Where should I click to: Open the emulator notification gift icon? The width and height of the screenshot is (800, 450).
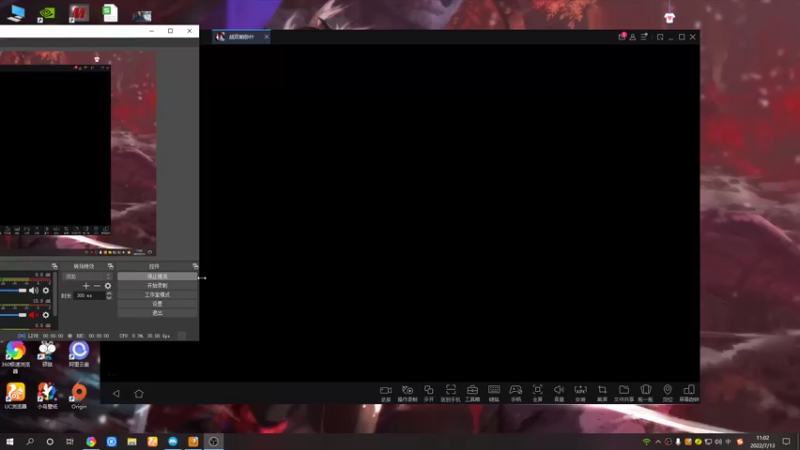click(x=621, y=37)
